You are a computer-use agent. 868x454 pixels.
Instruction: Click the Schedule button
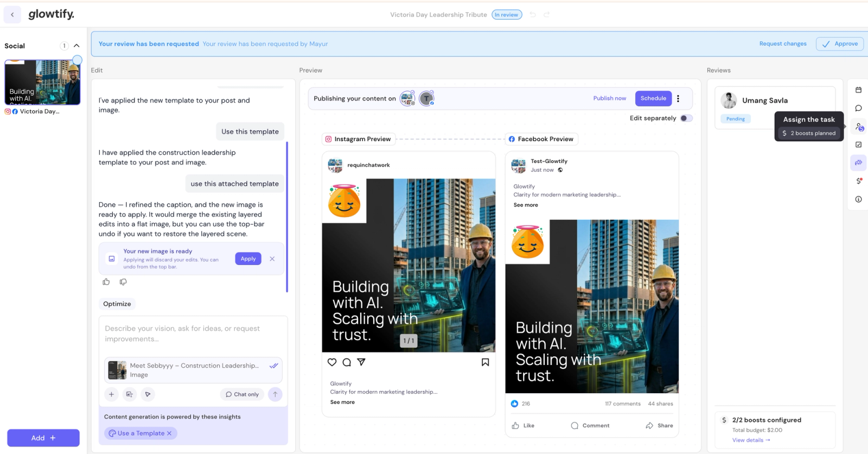pos(653,98)
